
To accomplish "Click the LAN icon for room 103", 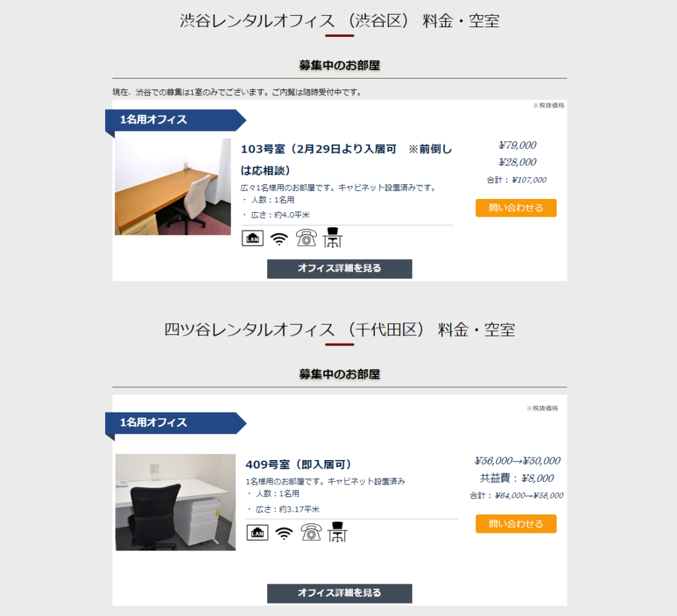I will click(253, 238).
